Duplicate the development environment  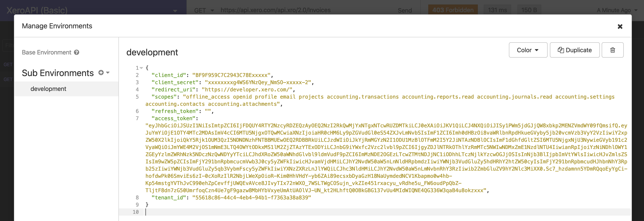(x=574, y=50)
